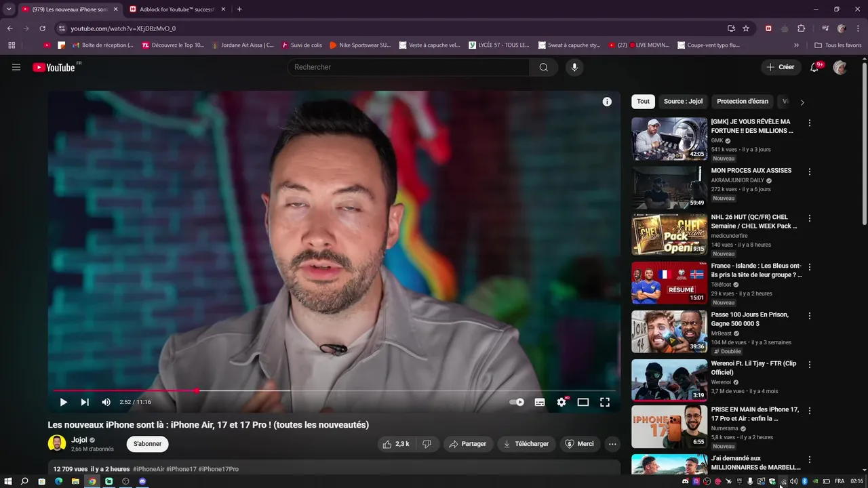Go back in browser history
The width and height of the screenshot is (868, 488).
[x=9, y=28]
